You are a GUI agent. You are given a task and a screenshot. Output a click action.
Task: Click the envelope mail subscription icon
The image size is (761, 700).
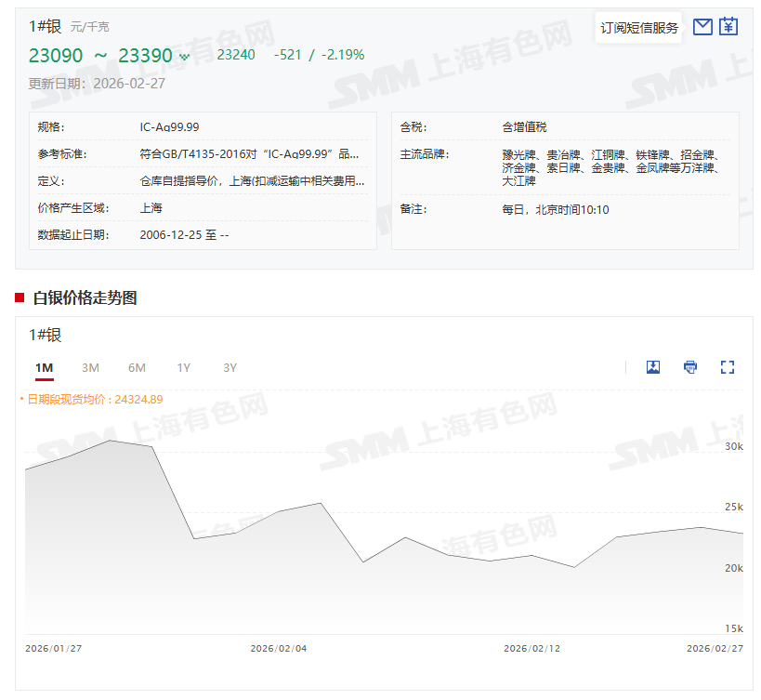point(702,27)
